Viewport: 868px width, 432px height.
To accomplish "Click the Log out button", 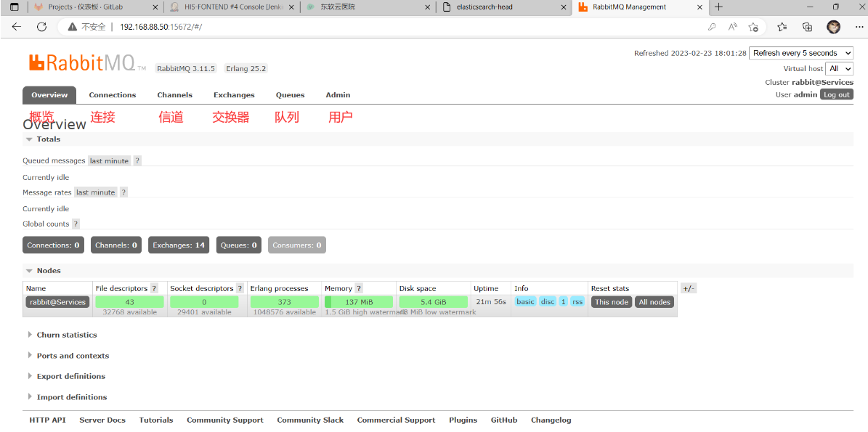I will point(837,94).
